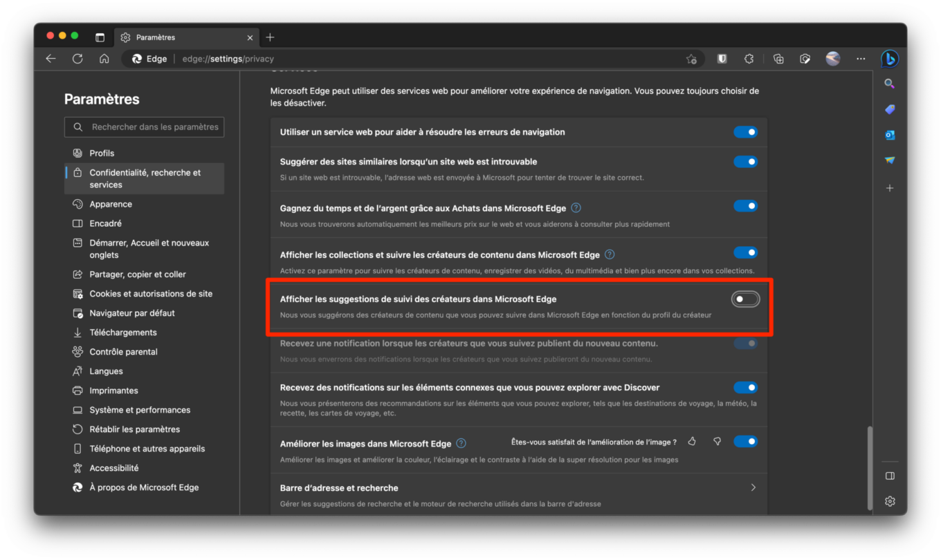This screenshot has height=560, width=941.
Task: Open Système et performances section
Action: tap(144, 410)
